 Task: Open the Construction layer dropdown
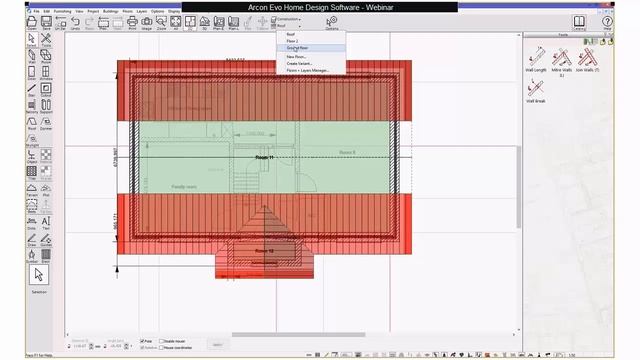[x=287, y=19]
